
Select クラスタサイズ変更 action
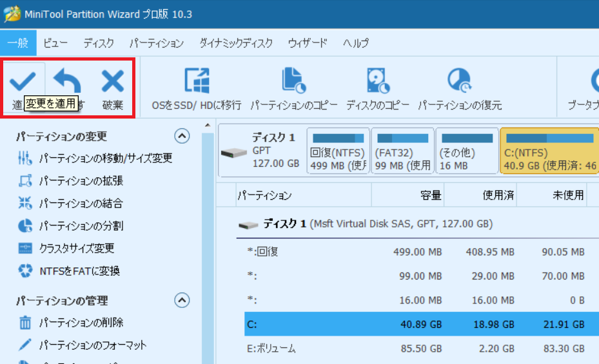[x=66, y=249]
